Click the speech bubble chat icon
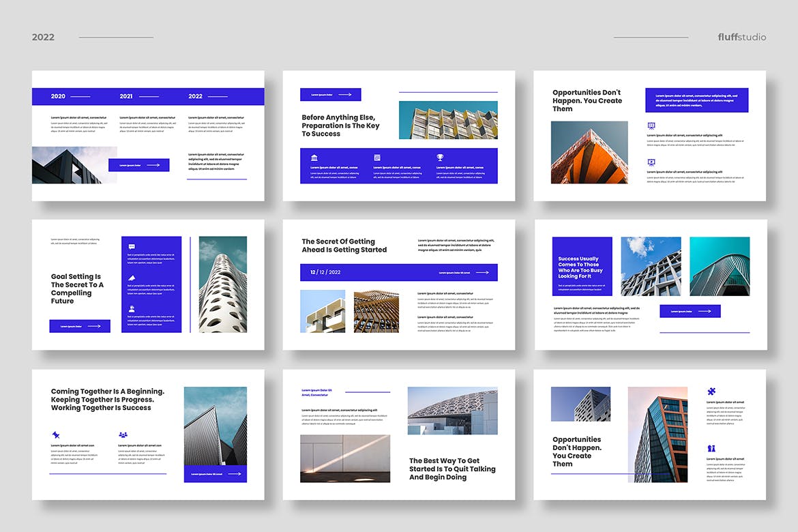Screen dimensions: 798x532 [132, 247]
